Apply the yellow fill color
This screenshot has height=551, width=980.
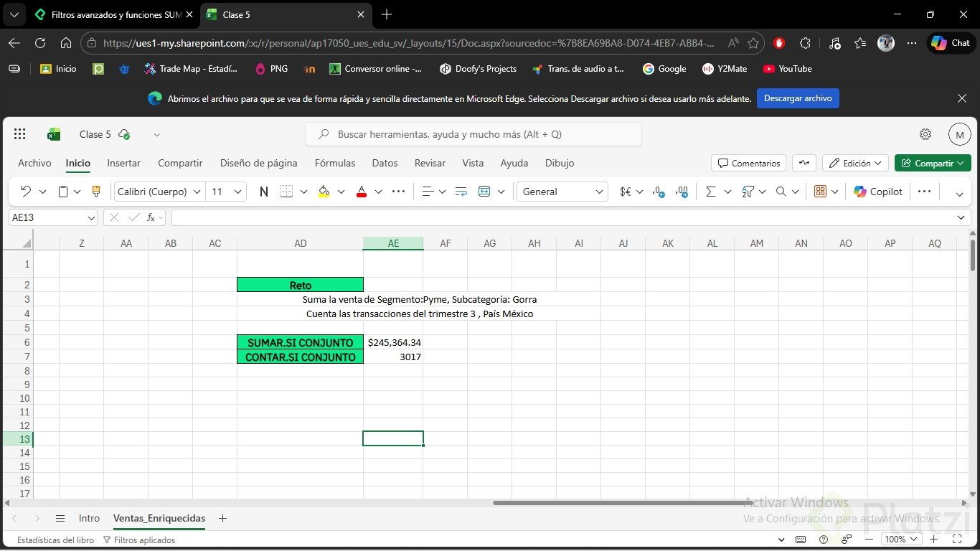(324, 192)
